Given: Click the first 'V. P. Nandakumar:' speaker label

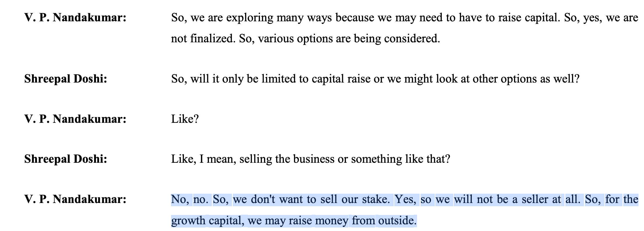Looking at the screenshot, I should 75,18.
